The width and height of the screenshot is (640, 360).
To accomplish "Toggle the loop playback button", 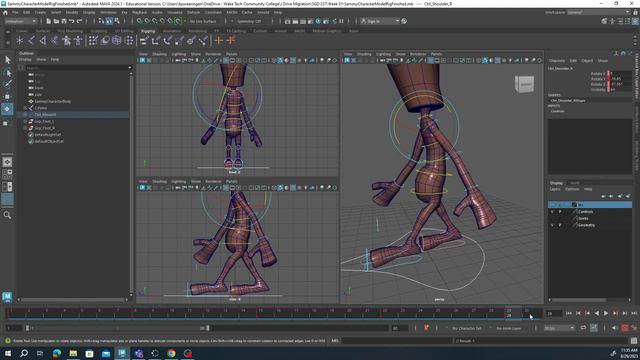I will pos(583,328).
